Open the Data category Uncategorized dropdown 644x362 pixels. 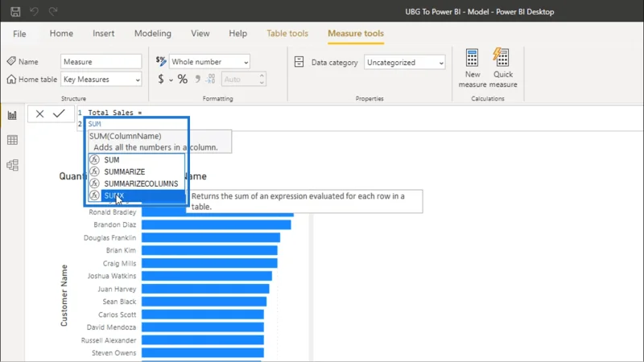(x=405, y=63)
